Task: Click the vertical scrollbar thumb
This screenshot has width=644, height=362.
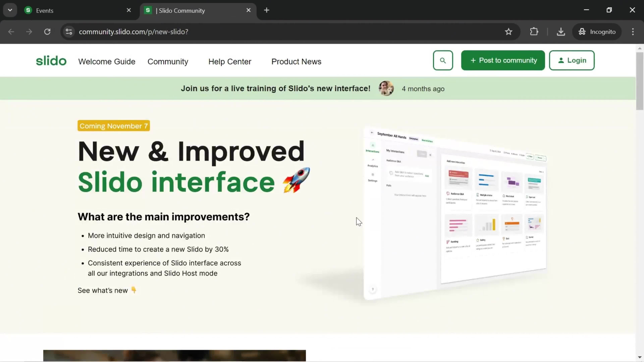Action: tap(640, 81)
